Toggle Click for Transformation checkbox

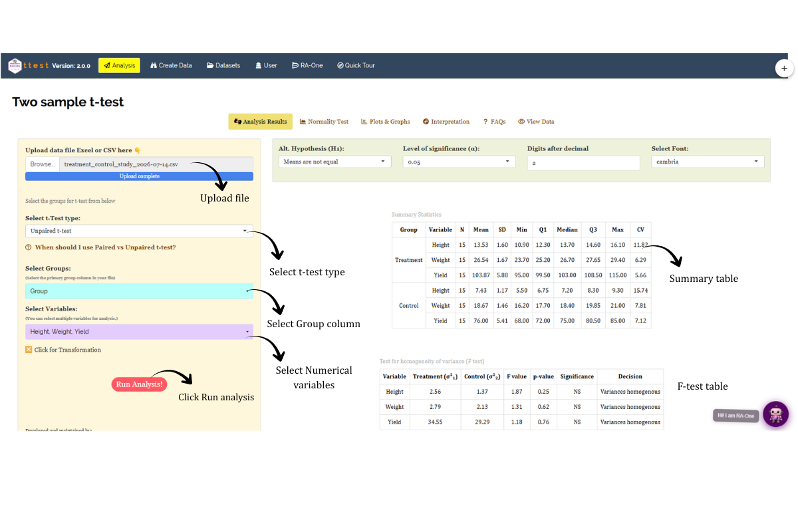coord(29,350)
